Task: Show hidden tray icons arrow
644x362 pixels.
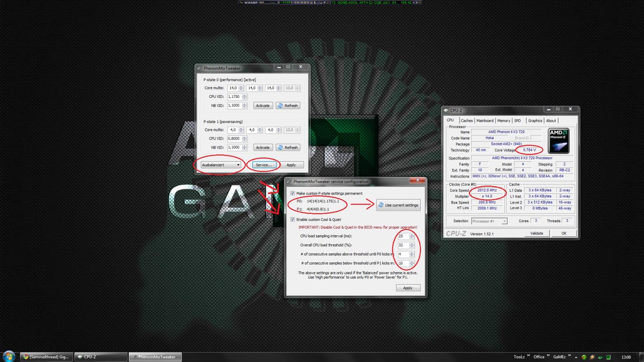Action: 576,357
